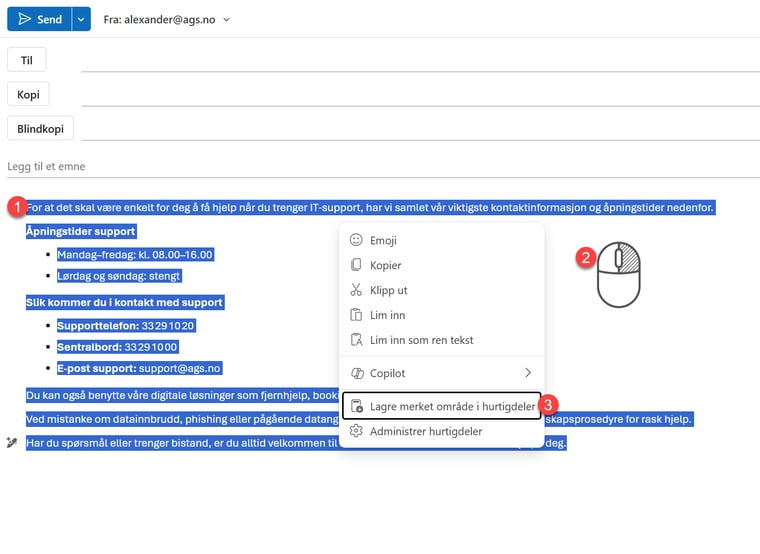Click the Kopier copy icon
This screenshot has height=554, width=760.
coord(356,265)
